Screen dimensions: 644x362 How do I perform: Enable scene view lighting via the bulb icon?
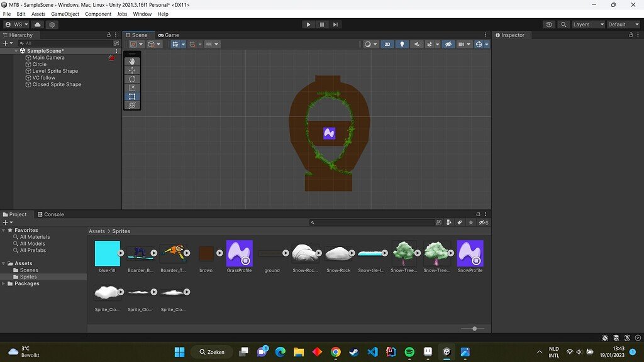pyautogui.click(x=402, y=44)
